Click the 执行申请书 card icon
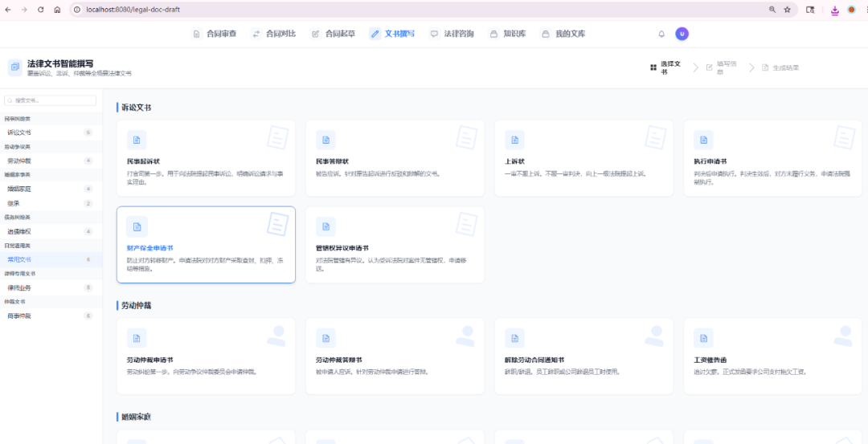Viewport: 868px width, 444px height. (703, 140)
